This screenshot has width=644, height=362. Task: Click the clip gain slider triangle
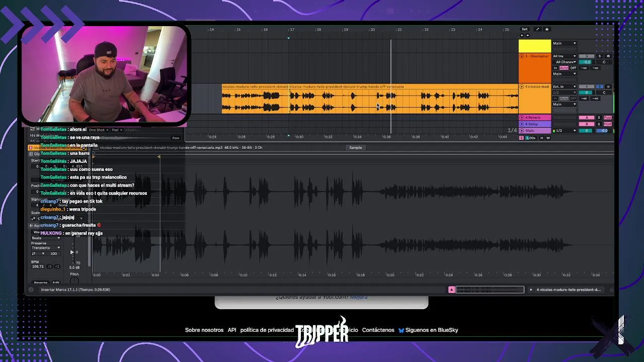tap(72, 252)
